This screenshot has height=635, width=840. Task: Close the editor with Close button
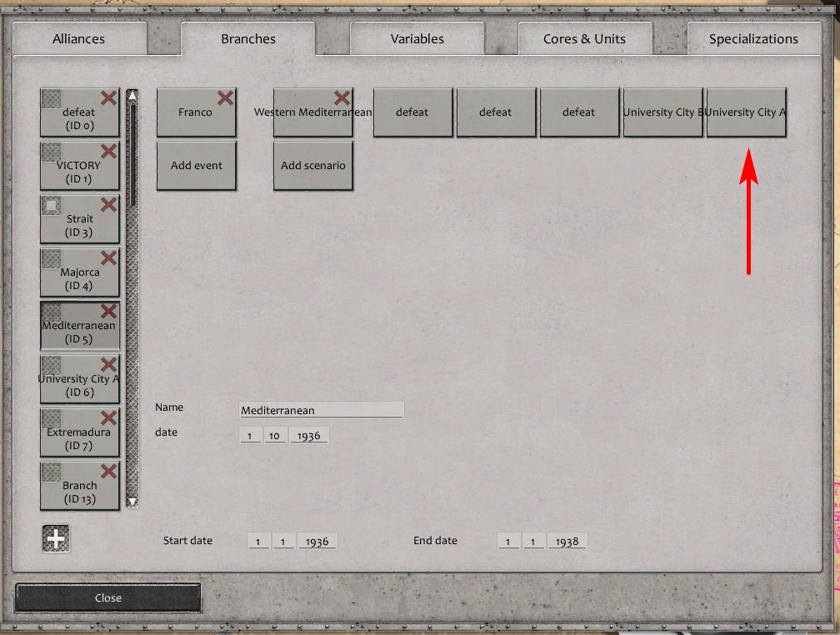[x=108, y=597]
